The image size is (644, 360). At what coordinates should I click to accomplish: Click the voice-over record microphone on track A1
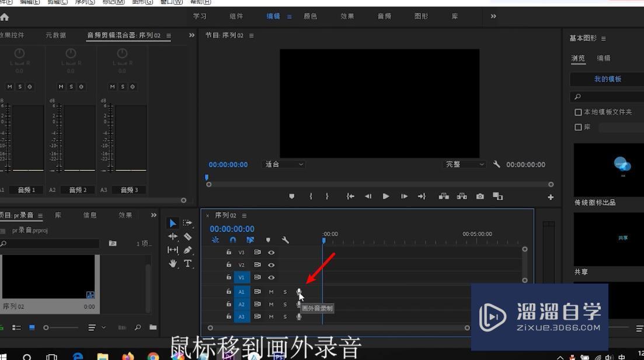point(299,292)
